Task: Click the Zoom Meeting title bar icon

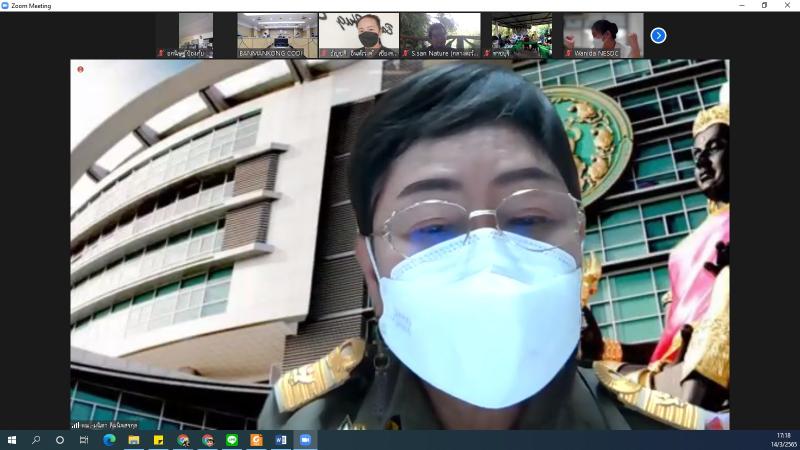Action: (5, 6)
